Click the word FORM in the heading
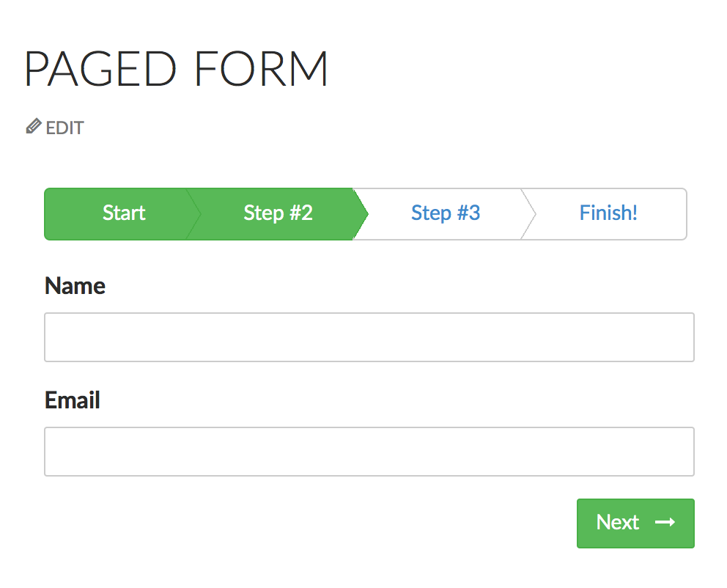 pyautogui.click(x=262, y=70)
